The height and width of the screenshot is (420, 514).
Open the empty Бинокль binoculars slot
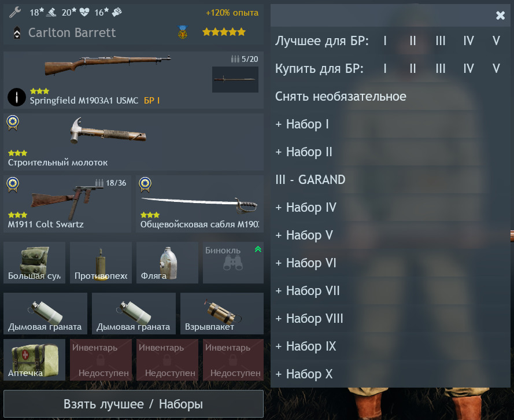[x=233, y=263]
